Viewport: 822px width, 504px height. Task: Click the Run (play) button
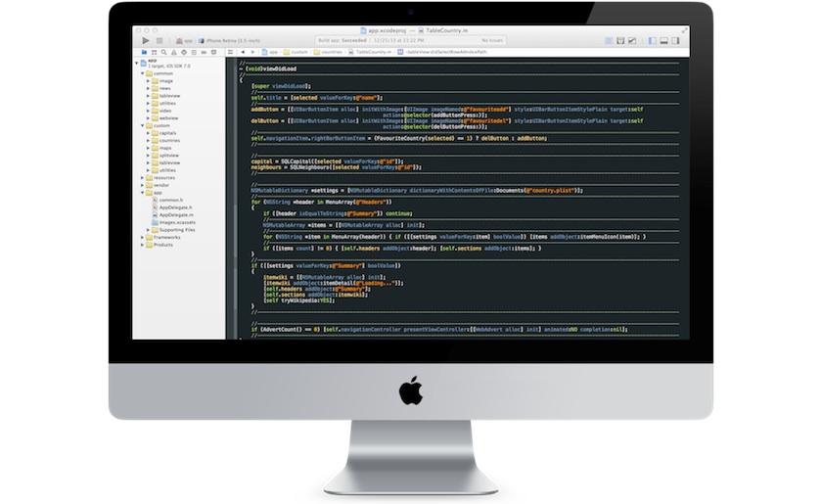pyautogui.click(x=146, y=40)
